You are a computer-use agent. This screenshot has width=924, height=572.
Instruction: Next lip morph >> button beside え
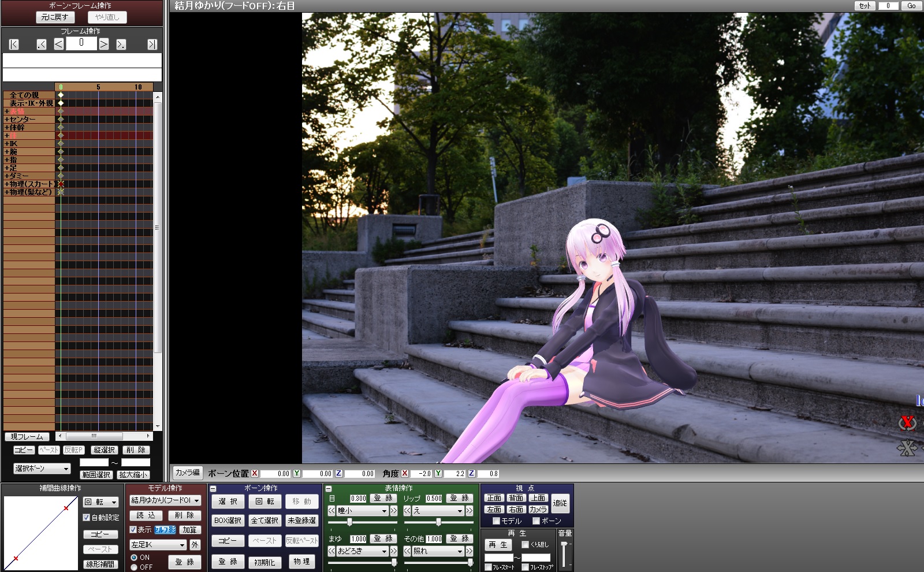tap(470, 511)
